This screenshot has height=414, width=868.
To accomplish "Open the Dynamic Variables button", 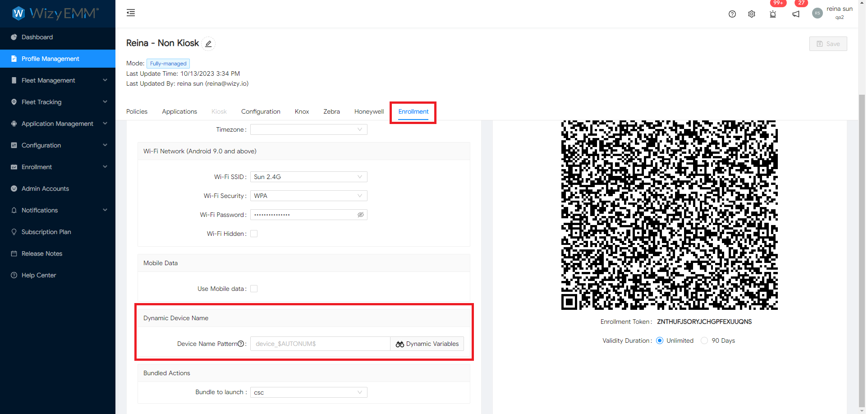I will (427, 344).
